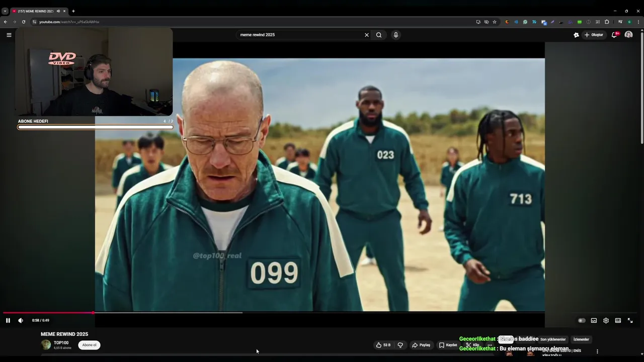644x362 pixels.
Task: Open the blue sound-wave extension icon
Action: (516, 22)
